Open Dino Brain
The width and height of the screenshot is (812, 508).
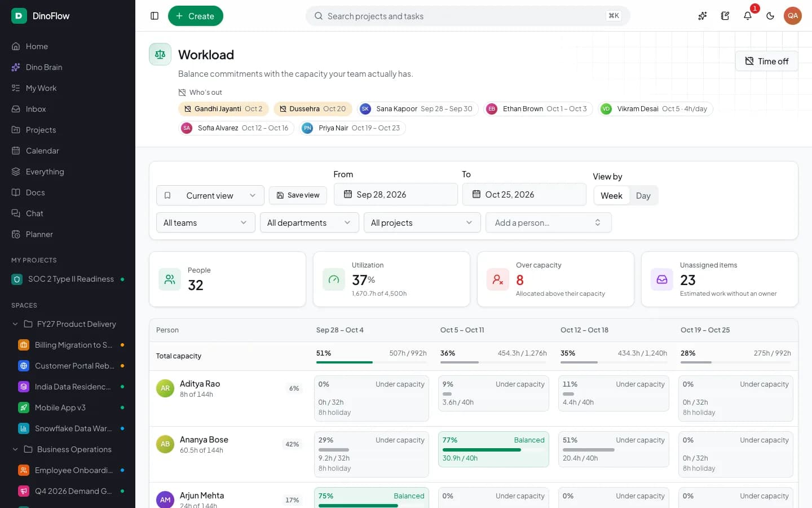pyautogui.click(x=68, y=67)
